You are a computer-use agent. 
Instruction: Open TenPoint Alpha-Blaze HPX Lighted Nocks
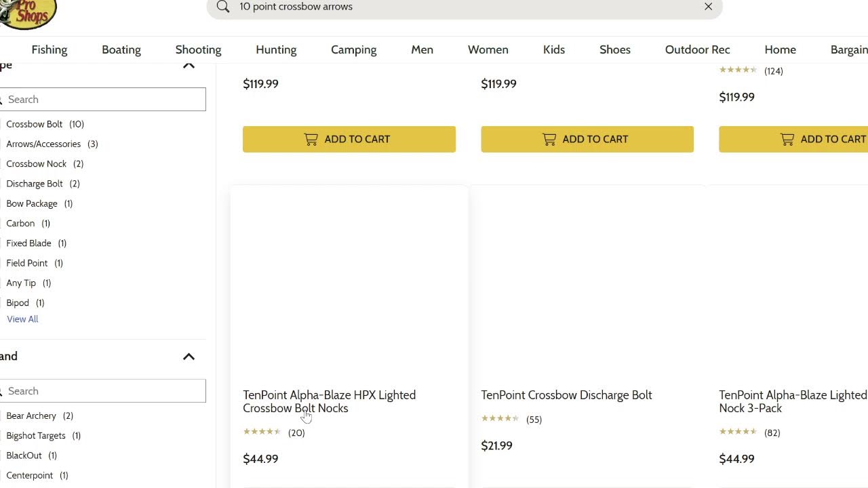tap(329, 401)
